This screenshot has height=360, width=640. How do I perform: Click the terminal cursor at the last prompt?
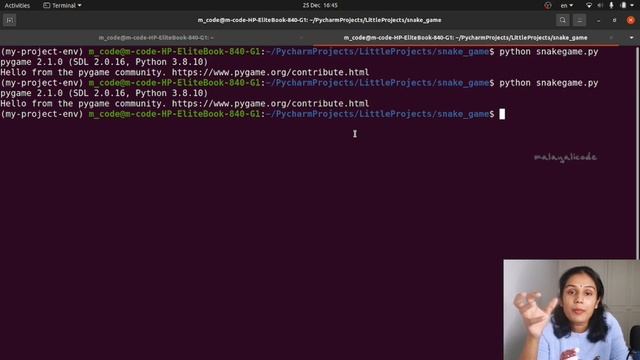click(x=502, y=114)
